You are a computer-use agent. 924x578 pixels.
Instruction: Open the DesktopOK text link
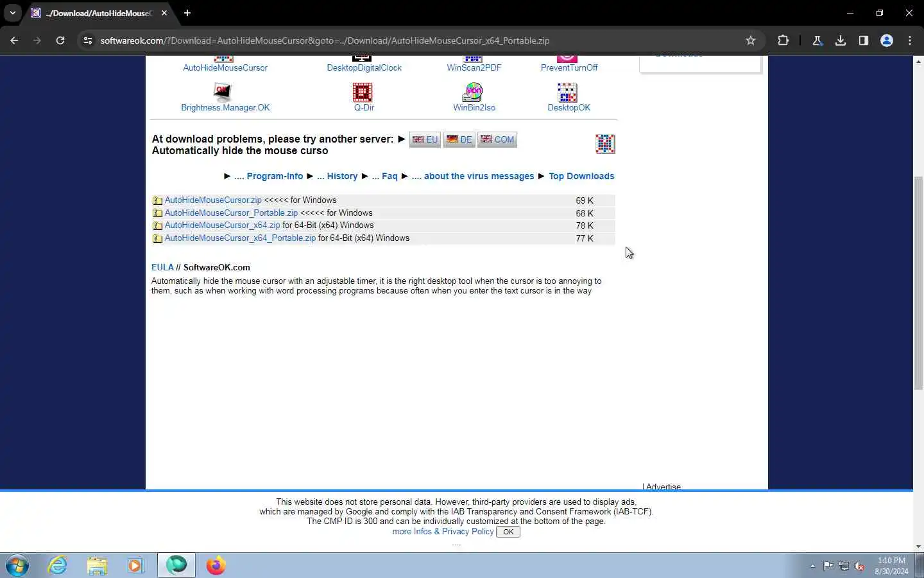569,107
